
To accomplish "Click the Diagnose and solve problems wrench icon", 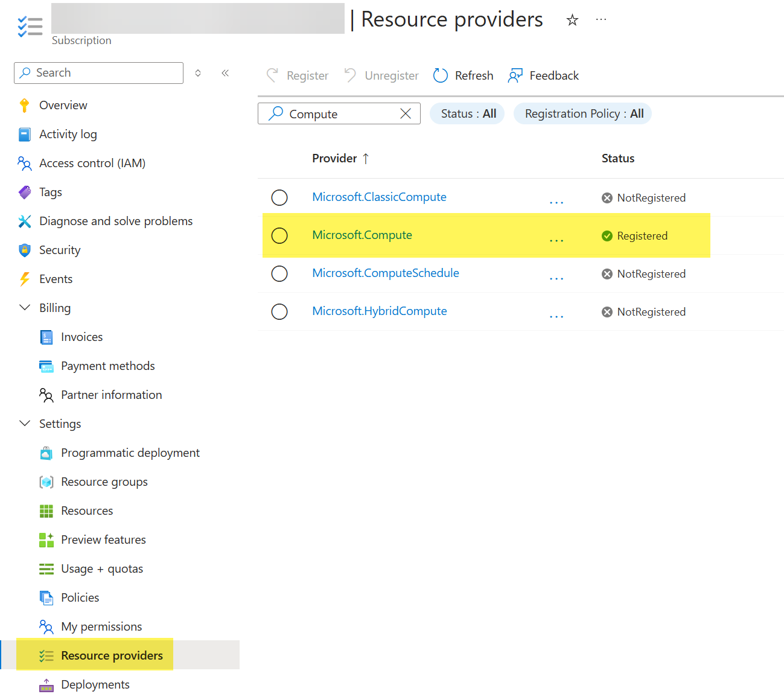I will 25,221.
